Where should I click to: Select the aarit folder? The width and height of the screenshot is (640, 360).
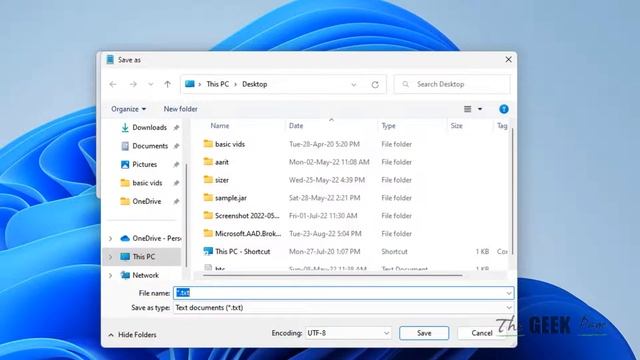222,162
